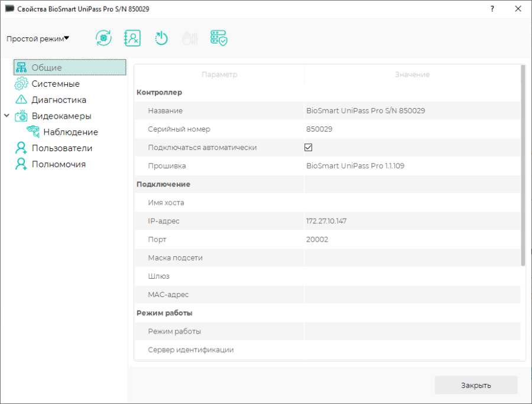532x404 pixels.
Task: Click the reboot power icon
Action: coord(161,38)
